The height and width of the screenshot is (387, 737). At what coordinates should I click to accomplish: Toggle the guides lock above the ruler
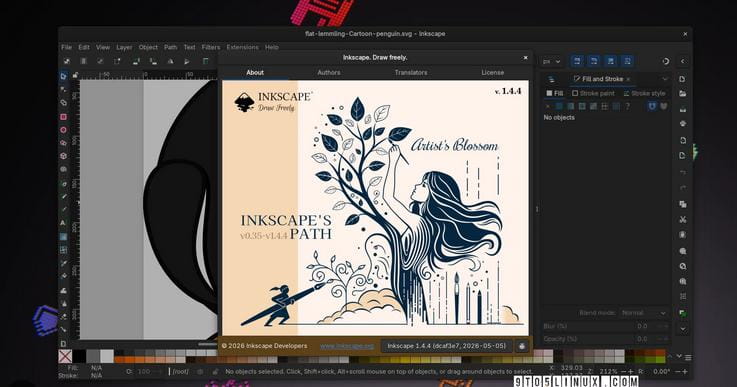click(75, 75)
